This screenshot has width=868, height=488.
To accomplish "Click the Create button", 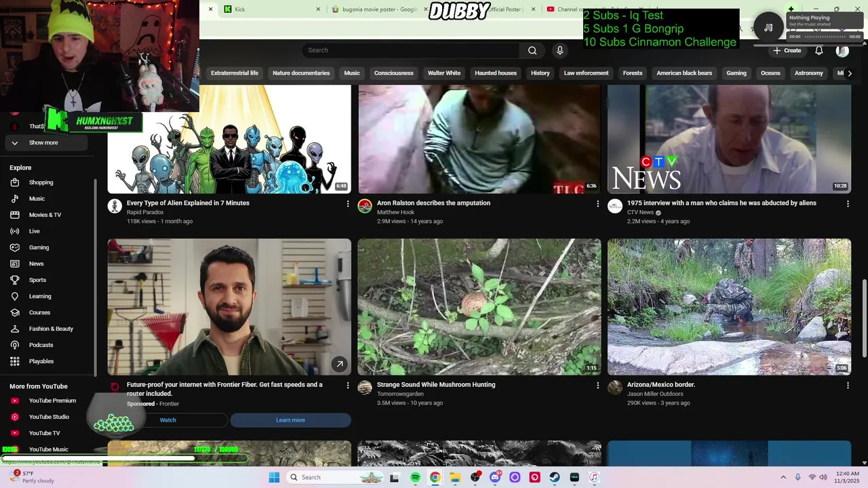I will click(x=787, y=51).
